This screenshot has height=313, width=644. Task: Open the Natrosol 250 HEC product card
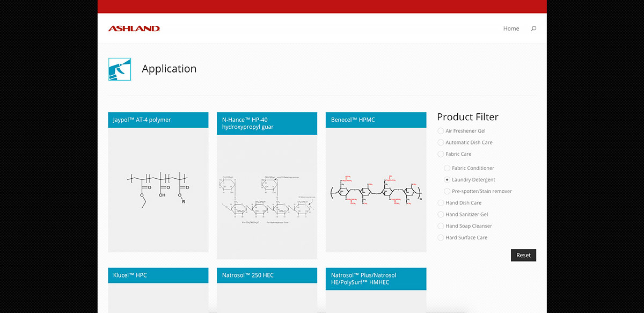(267, 275)
